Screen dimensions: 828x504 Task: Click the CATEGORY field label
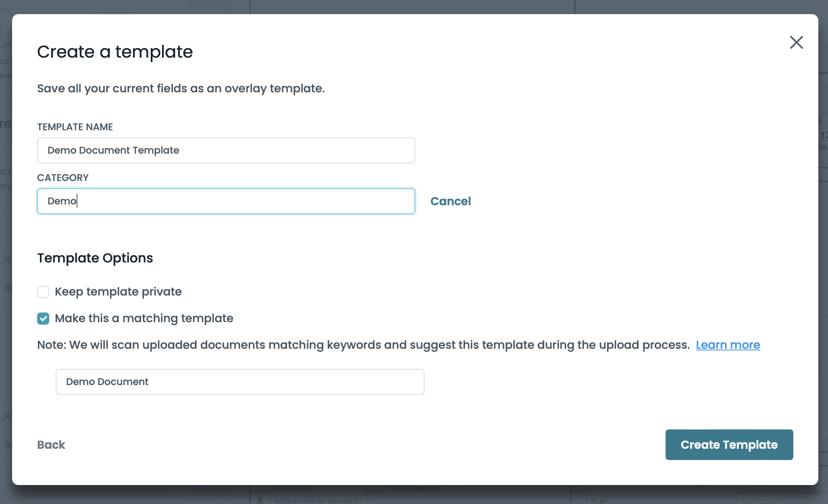[x=63, y=178]
